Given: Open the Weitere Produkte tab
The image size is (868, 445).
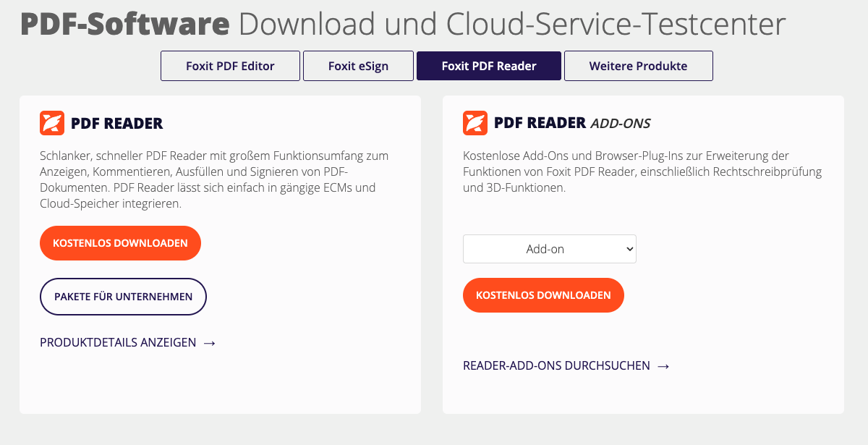Looking at the screenshot, I should pos(639,66).
